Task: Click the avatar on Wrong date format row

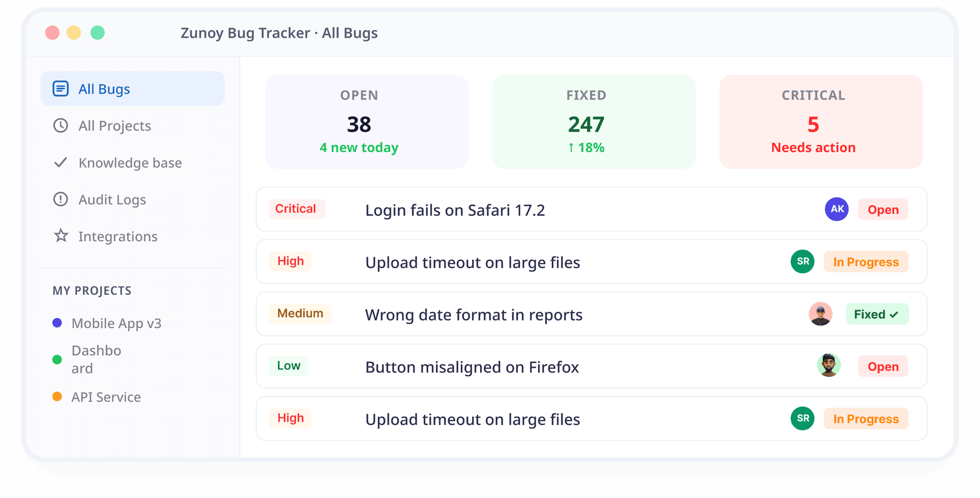Action: tap(821, 314)
